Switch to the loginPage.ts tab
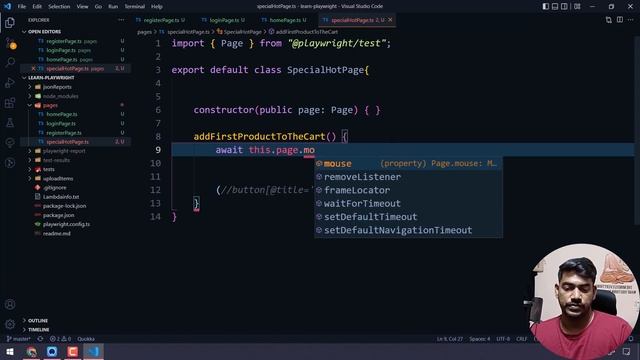This screenshot has width=640, height=360. pos(224,20)
